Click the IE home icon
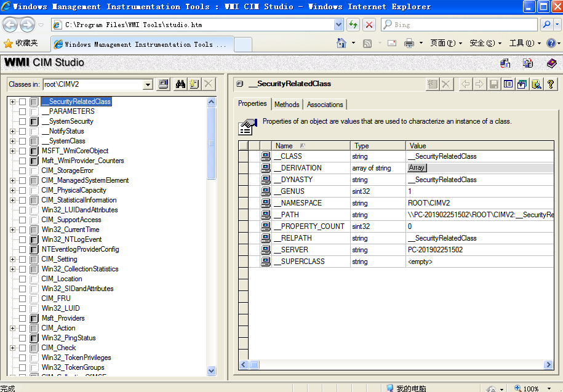 pos(341,44)
